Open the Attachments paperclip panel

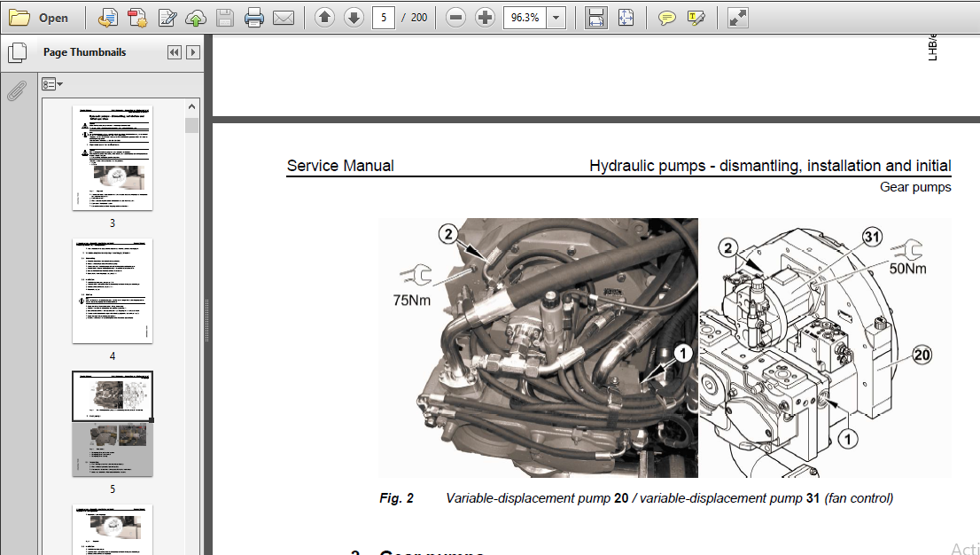coord(16,90)
